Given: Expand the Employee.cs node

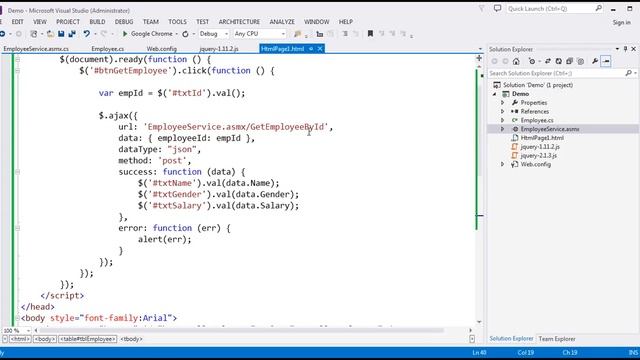Looking at the screenshot, I should pos(503,120).
